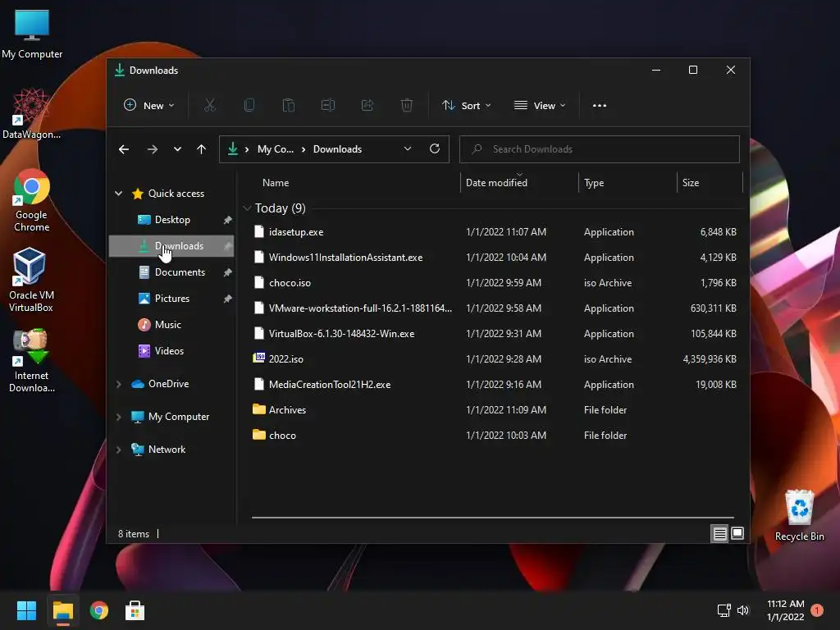Open Documents in Quick access
This screenshot has width=840, height=630.
171,272
